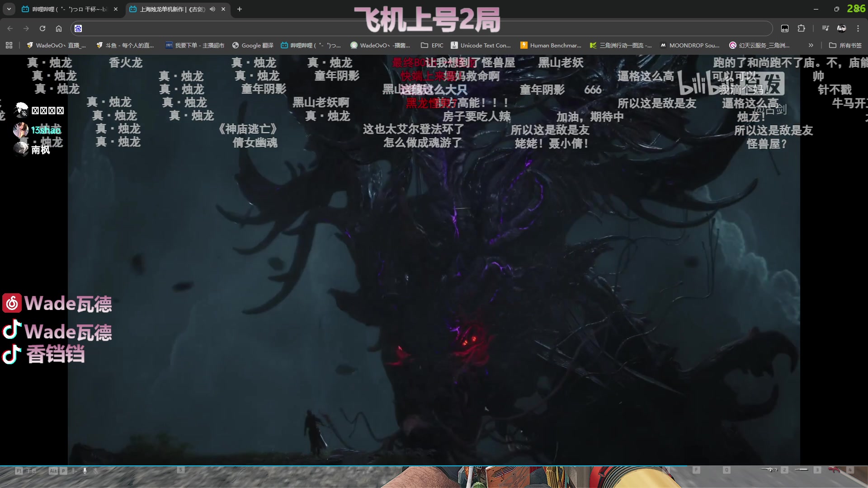Open the tab search dropdown arrow
The width and height of the screenshot is (868, 488).
(x=9, y=9)
